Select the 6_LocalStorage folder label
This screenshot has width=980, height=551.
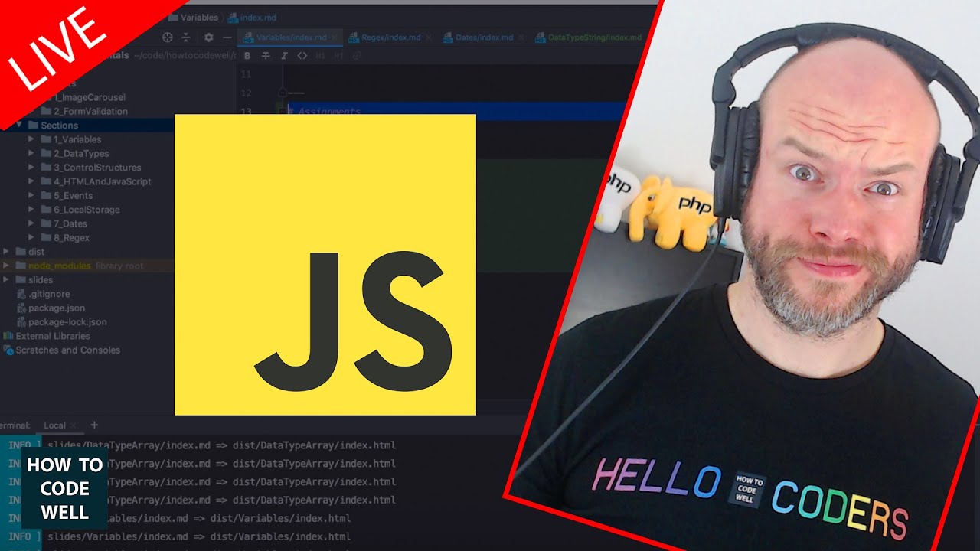[x=86, y=209]
